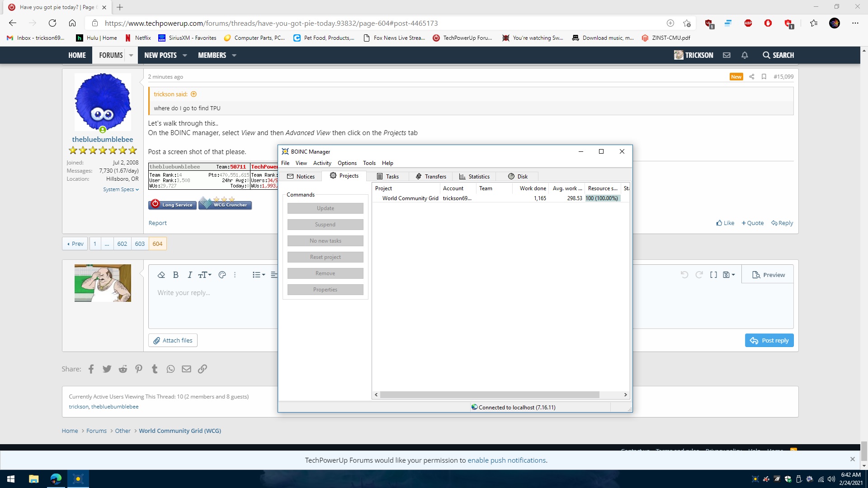Open BOINC Options menu

tap(347, 163)
